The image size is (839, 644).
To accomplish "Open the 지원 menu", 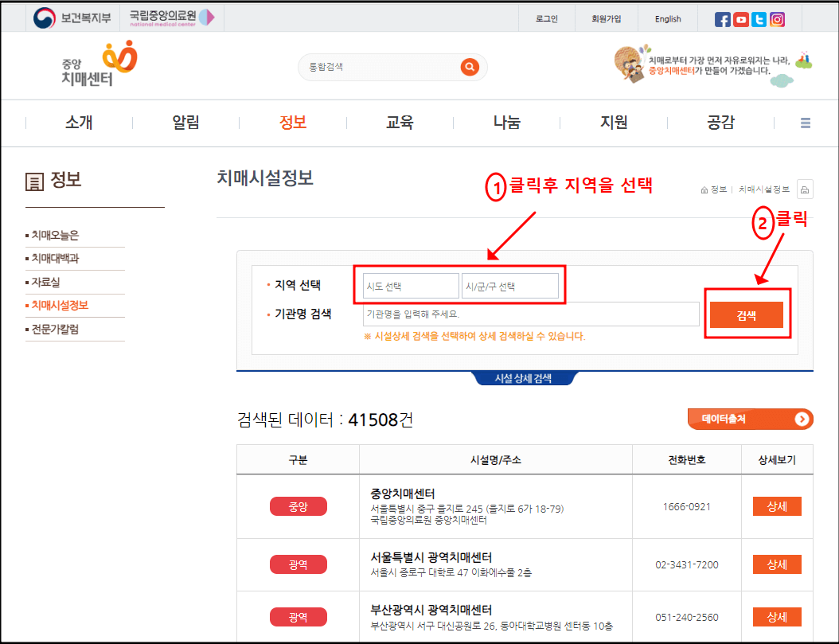I will click(612, 123).
